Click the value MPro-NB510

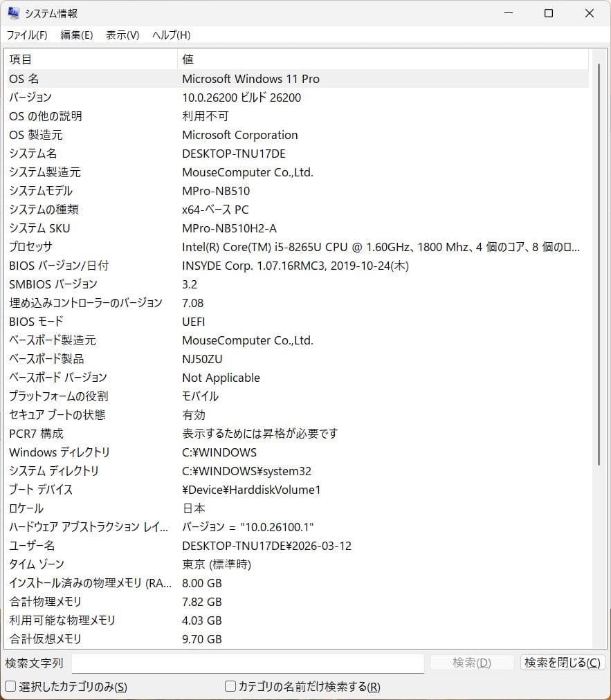(216, 191)
